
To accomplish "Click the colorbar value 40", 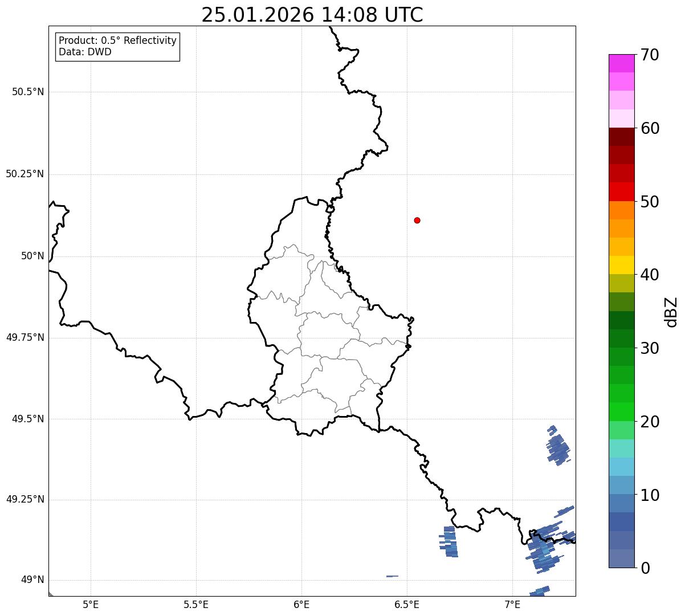I will [x=650, y=275].
